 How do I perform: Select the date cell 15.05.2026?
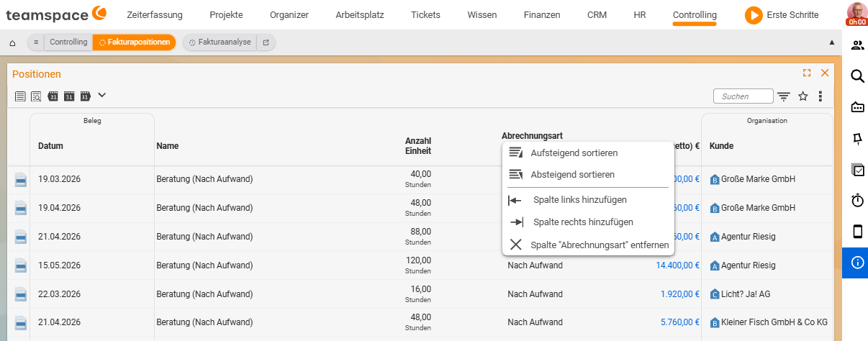click(60, 265)
